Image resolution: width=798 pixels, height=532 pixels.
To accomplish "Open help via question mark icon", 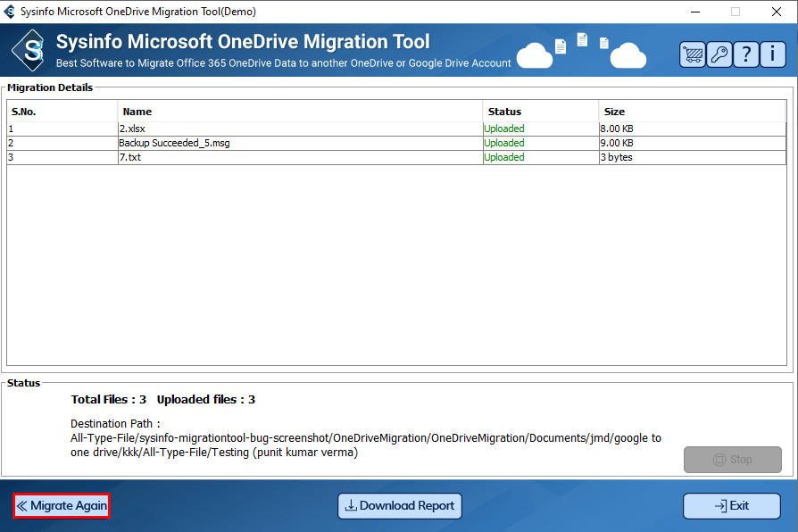I will (745, 54).
